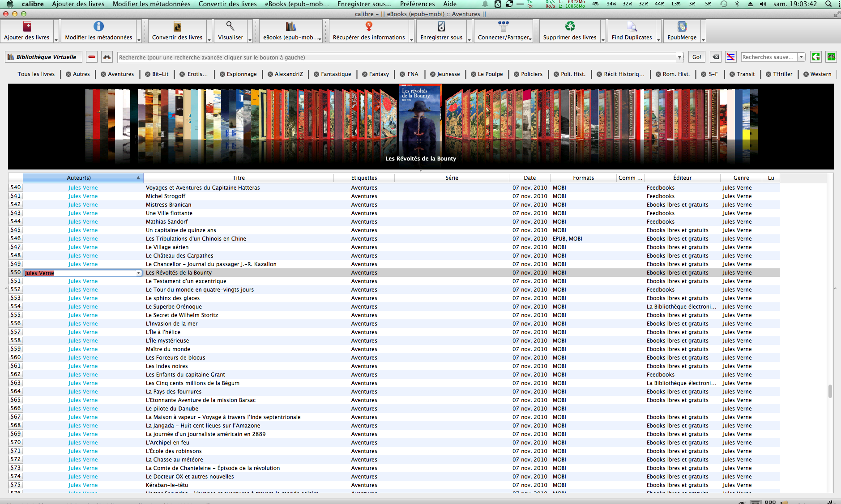Click the Convertir des livres toolbar icon
The image size is (841, 504).
tap(177, 27)
